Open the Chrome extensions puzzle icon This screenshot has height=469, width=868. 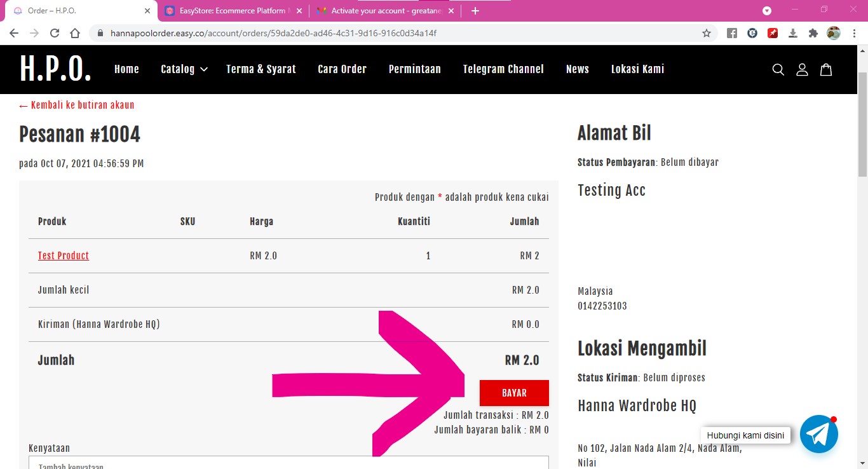pyautogui.click(x=813, y=33)
